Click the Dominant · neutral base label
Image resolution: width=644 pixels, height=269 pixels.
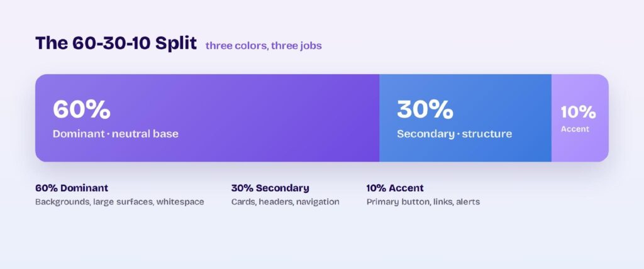(116, 134)
